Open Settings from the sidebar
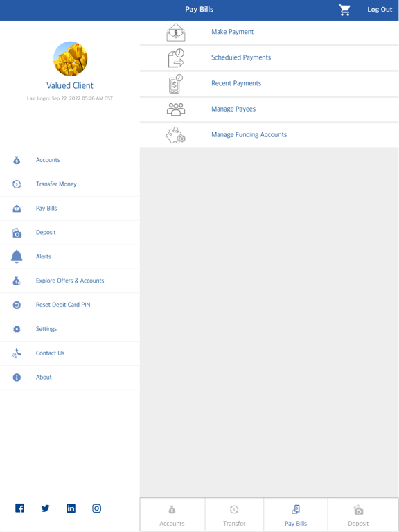 point(70,329)
